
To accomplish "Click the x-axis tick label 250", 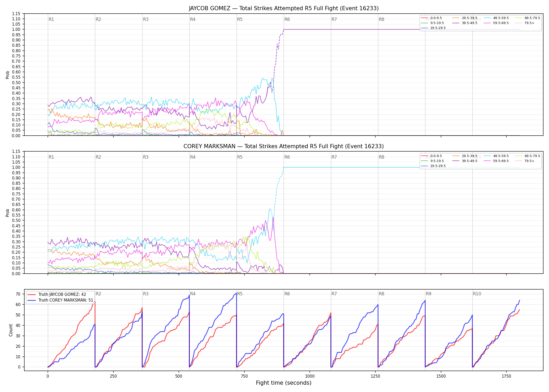I will pyautogui.click(x=113, y=376).
